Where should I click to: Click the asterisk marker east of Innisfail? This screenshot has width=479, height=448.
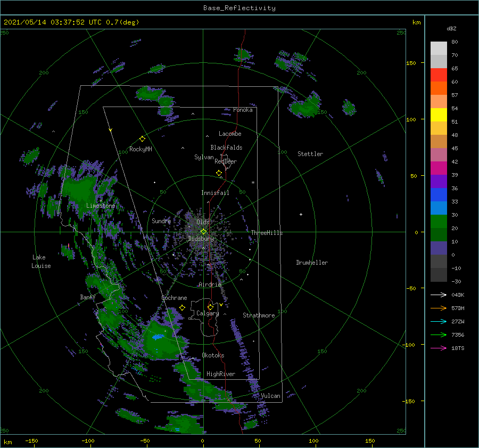pyautogui.click(x=253, y=183)
